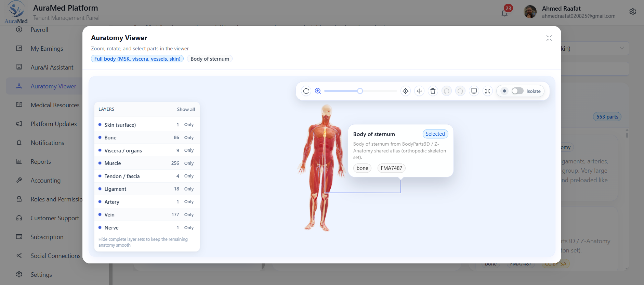Click the Social Connections share icon
This screenshot has width=644, height=285.
[19, 256]
